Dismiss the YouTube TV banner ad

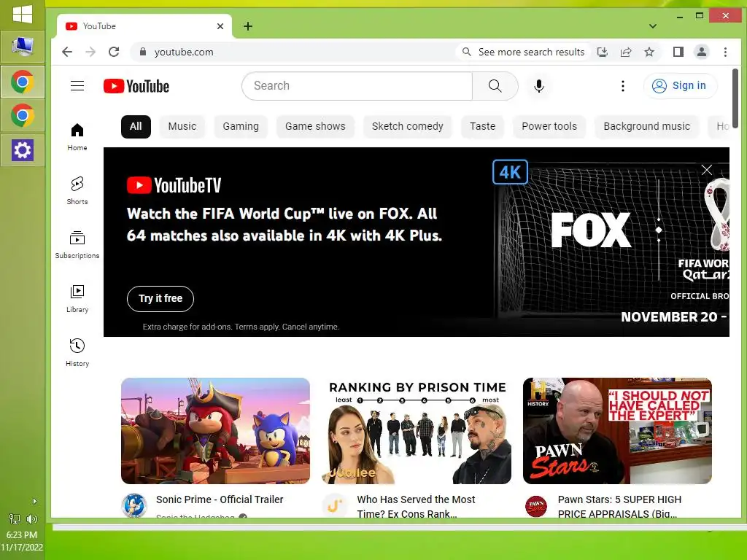[706, 170]
